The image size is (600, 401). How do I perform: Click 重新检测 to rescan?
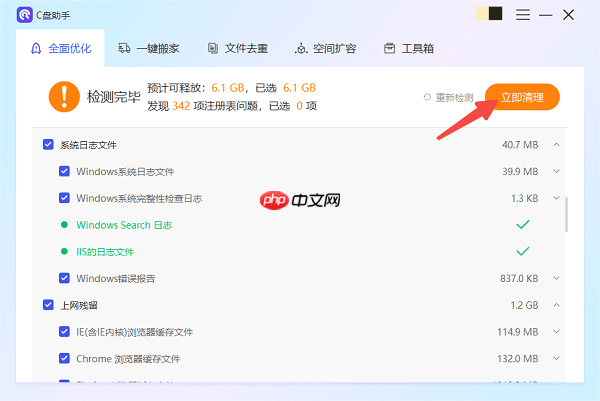pos(454,98)
